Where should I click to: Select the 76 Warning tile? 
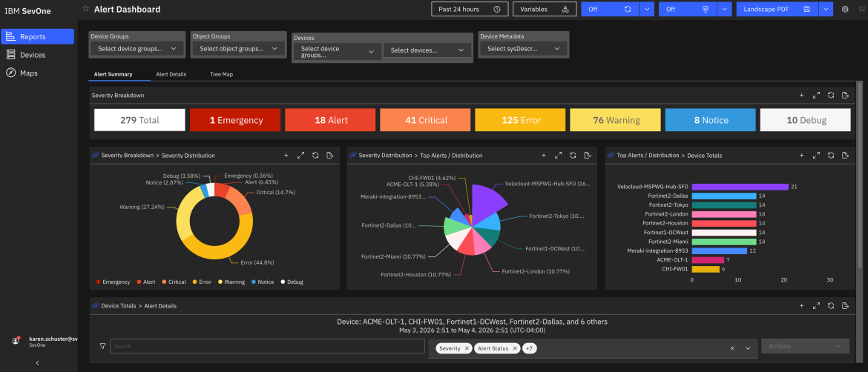coord(616,120)
